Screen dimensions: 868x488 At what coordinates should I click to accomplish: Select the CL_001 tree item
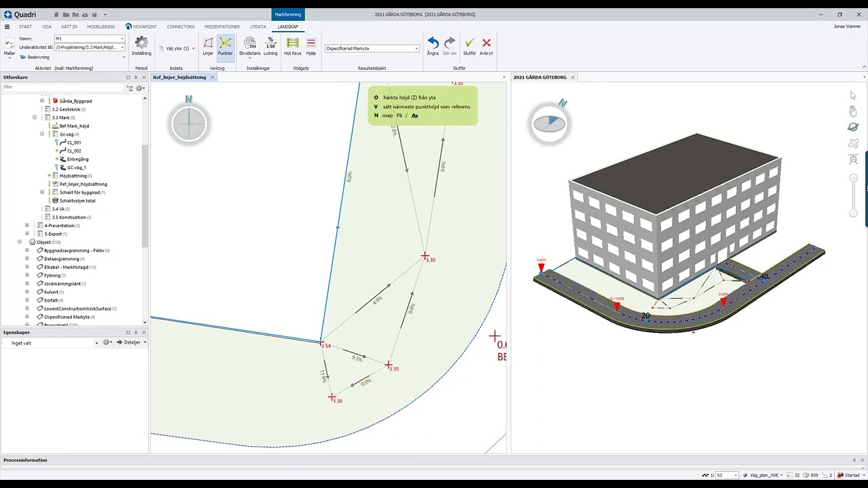pyautogui.click(x=74, y=142)
